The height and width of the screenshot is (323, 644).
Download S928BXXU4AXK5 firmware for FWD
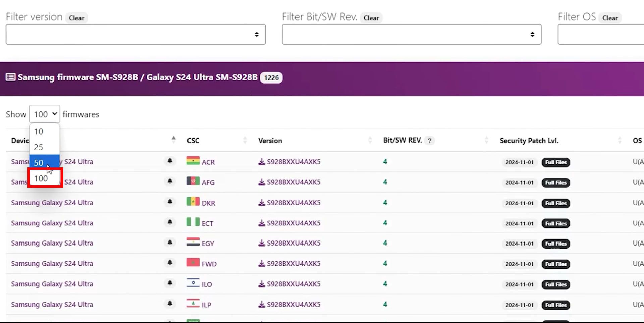289,263
